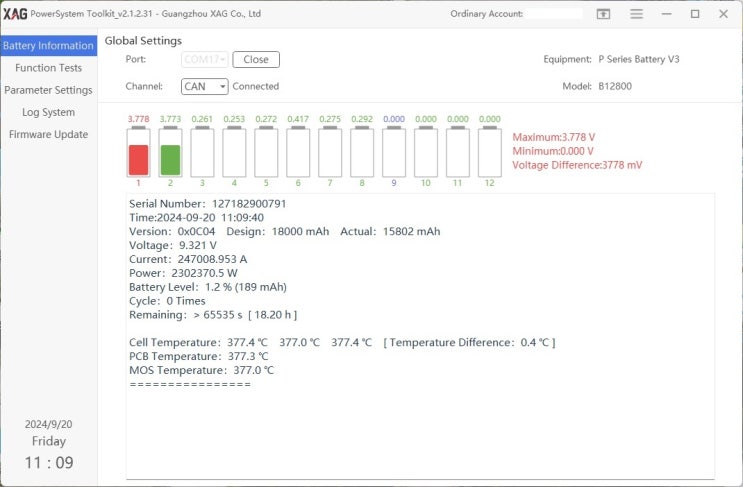Open the CAN channel dropdown
Screen dimensions: 743x487
[205, 87]
